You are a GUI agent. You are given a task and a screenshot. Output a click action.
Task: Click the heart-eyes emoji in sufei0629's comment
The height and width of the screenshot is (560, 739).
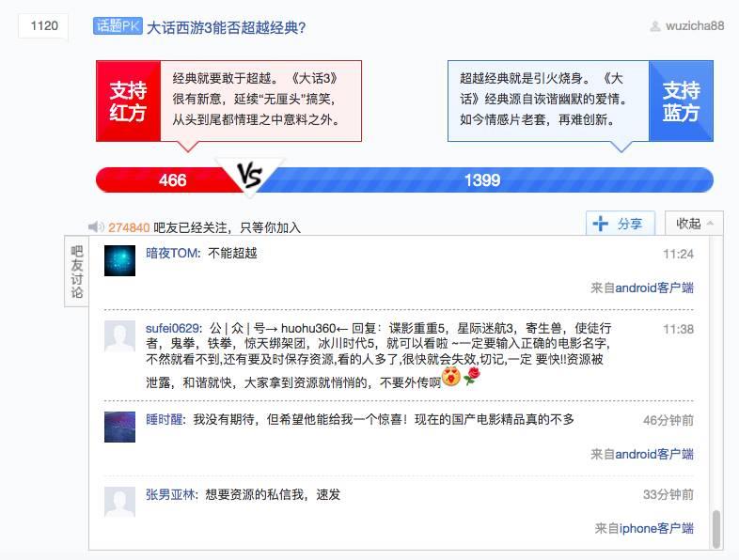(451, 378)
